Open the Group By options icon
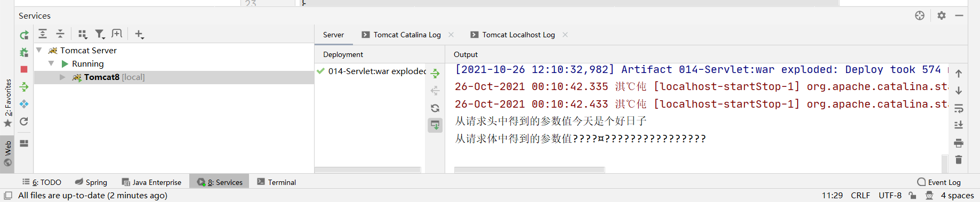980x202 pixels. (x=82, y=34)
